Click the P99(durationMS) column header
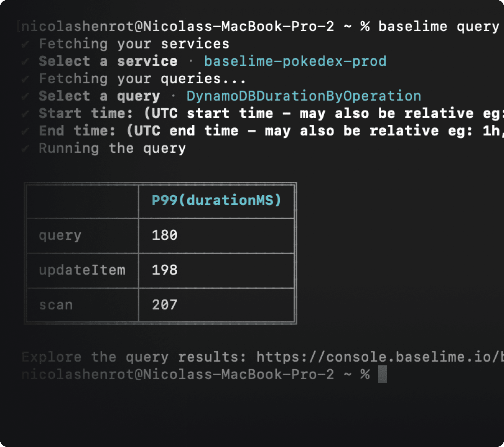The image size is (504, 447). (x=216, y=200)
